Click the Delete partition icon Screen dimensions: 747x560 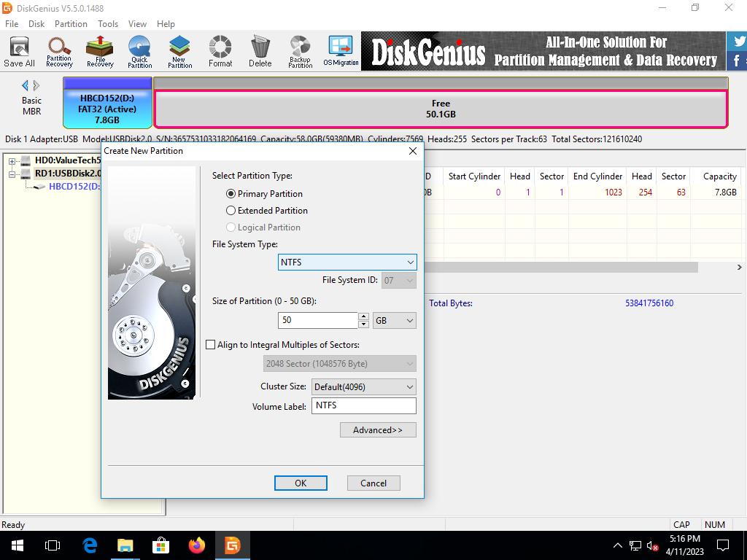coord(260,51)
